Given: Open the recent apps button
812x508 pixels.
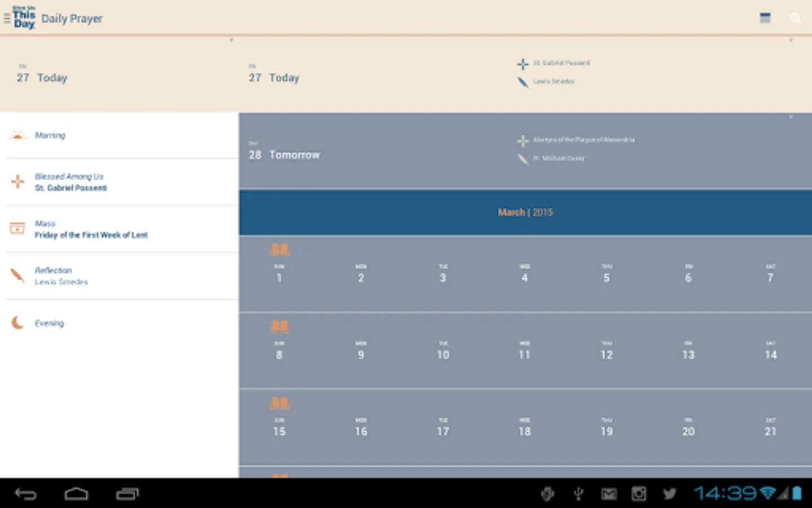Looking at the screenshot, I should point(127,494).
